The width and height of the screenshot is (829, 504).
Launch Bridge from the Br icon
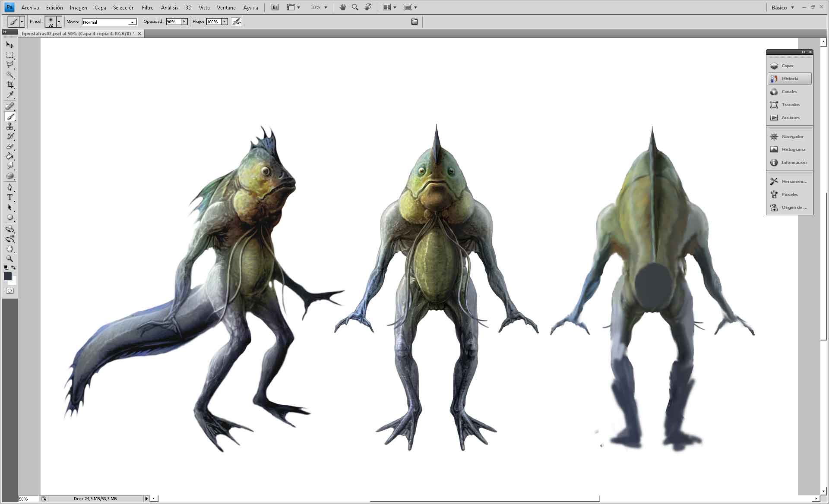275,7
